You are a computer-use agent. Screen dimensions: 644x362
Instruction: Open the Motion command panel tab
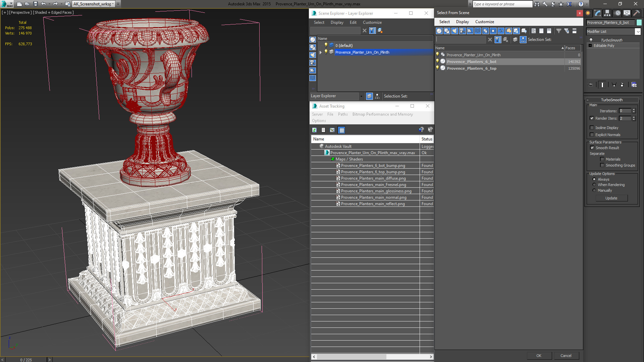[x=617, y=13]
